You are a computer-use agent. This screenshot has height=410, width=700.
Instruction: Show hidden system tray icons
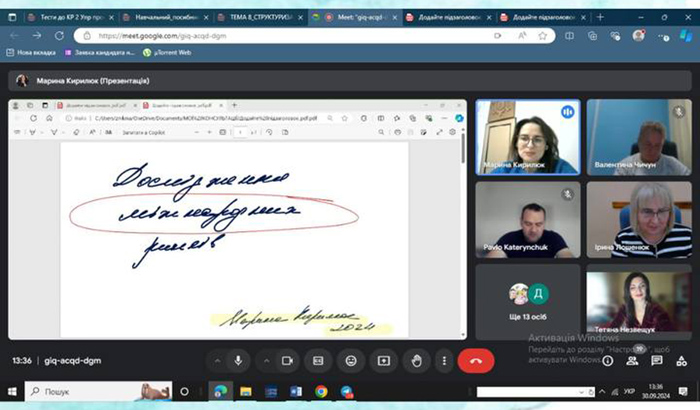tap(602, 392)
